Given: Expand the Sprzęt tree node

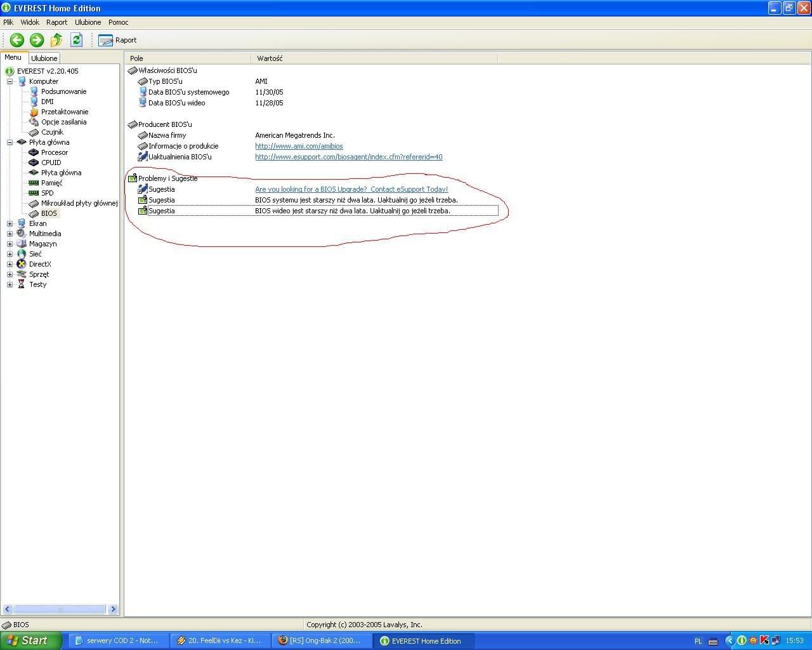Looking at the screenshot, I should tap(10, 274).
